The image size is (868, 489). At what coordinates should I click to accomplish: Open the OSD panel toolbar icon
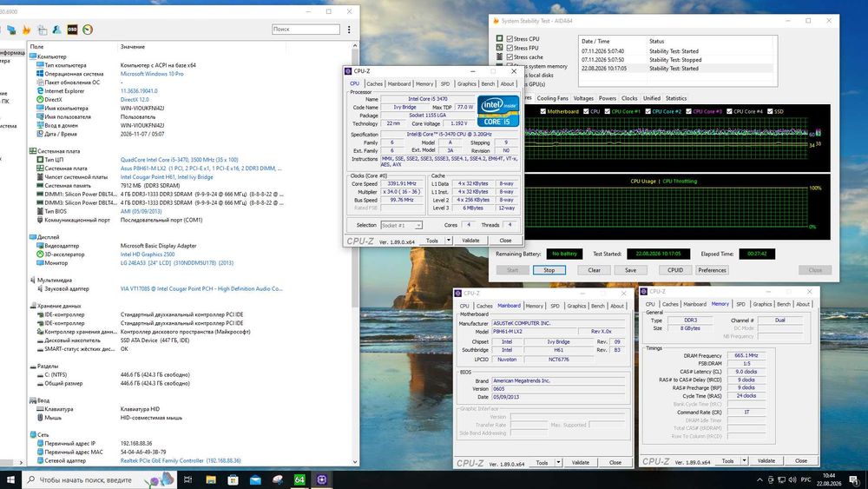point(72,30)
